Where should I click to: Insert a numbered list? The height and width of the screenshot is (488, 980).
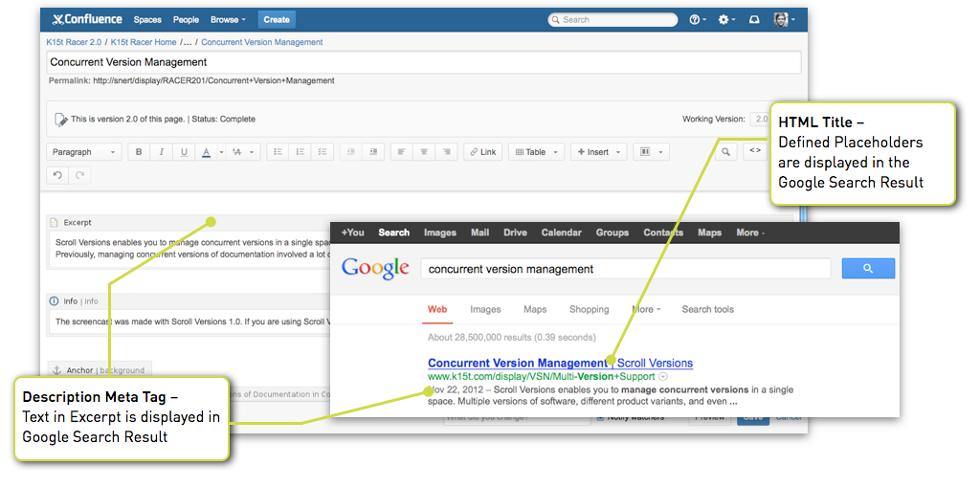click(x=300, y=152)
